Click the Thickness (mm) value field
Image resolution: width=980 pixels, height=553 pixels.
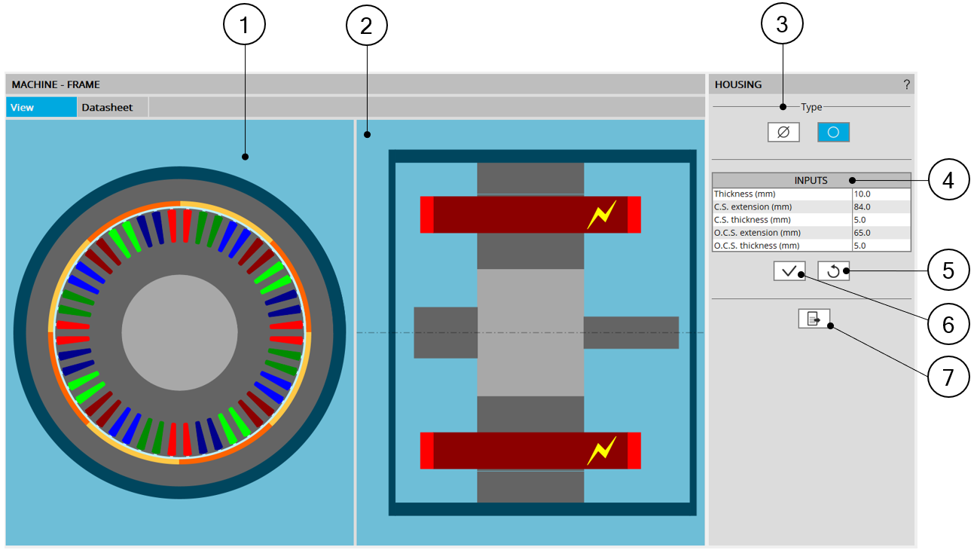tap(881, 194)
